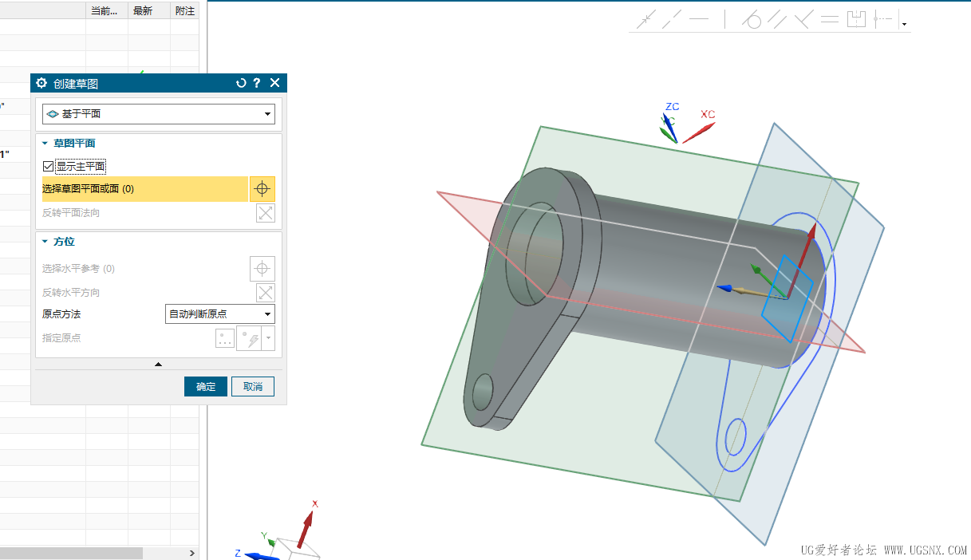Screen dimensions: 971x560
Task: Click the sketch plane selection crosshair icon
Action: [x=262, y=189]
